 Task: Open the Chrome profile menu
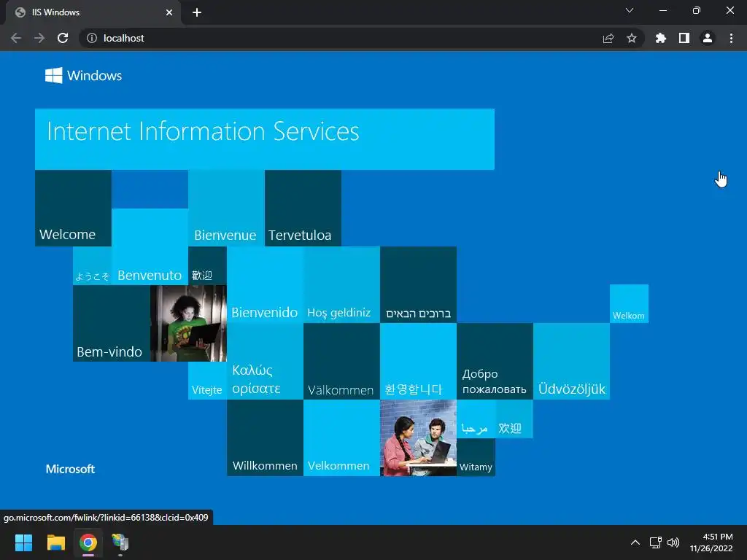point(708,38)
